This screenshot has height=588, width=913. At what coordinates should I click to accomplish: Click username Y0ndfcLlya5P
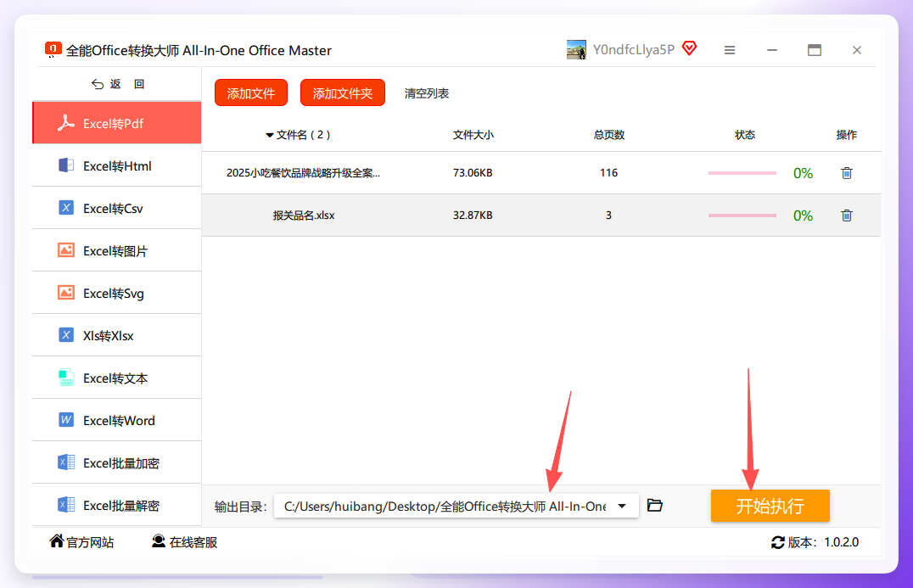634,50
